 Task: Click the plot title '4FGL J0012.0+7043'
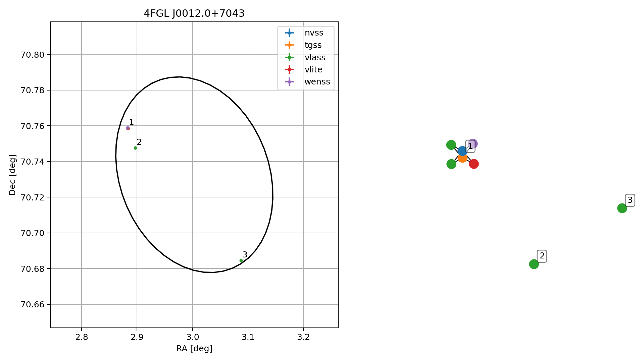pos(194,13)
